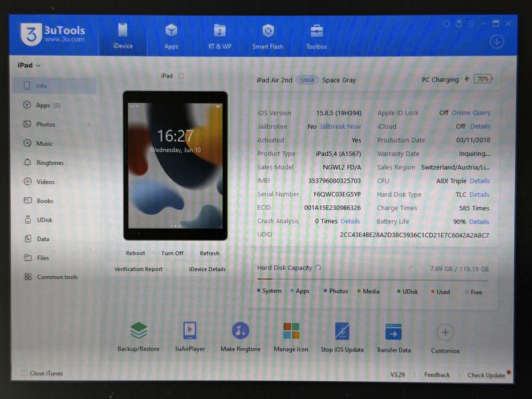Edit the iPad device name icon
532x399 pixels.
[x=181, y=76]
